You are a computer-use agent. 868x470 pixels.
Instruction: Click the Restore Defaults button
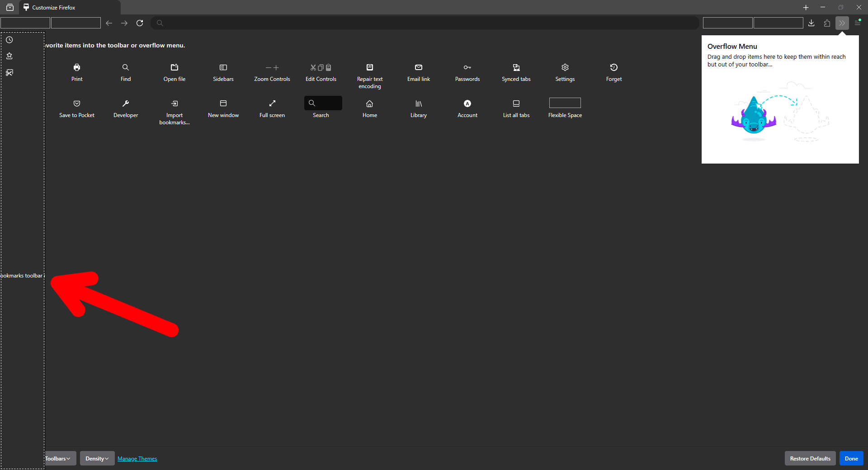[x=810, y=458]
